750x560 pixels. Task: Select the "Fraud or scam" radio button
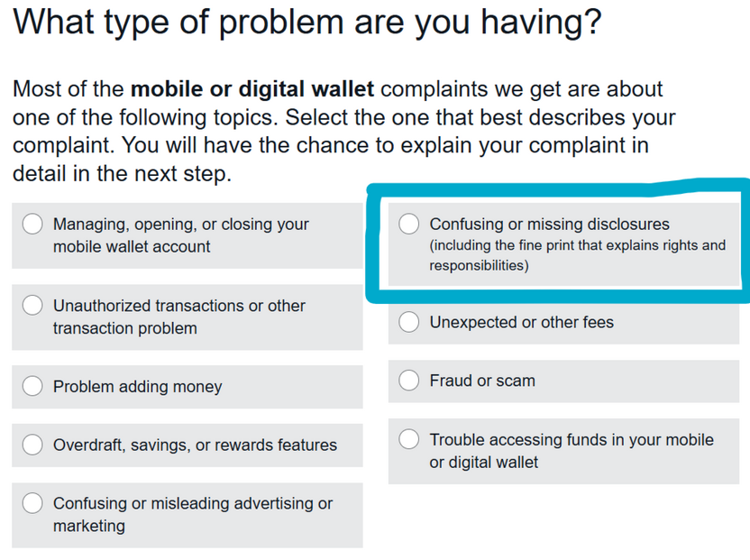tap(408, 381)
